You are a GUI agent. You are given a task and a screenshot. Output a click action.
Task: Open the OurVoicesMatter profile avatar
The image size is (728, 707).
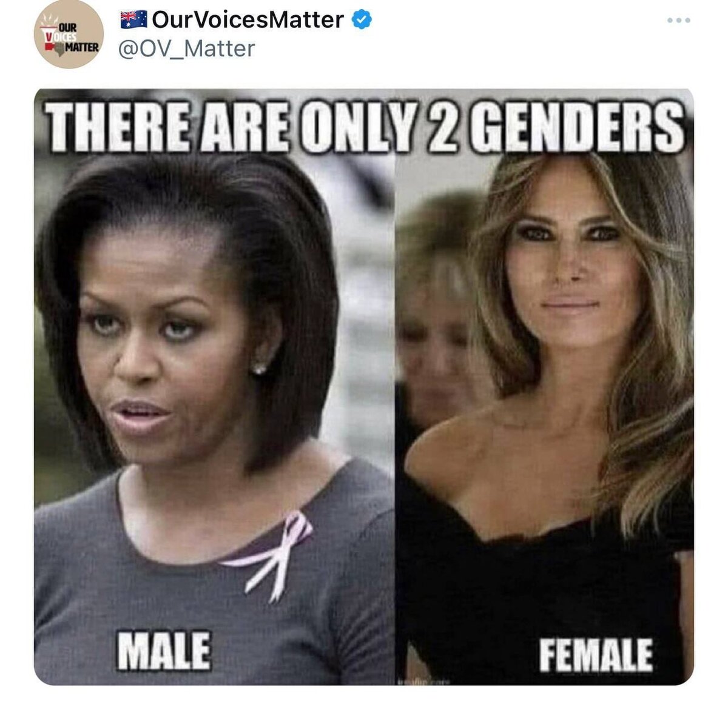(x=69, y=34)
